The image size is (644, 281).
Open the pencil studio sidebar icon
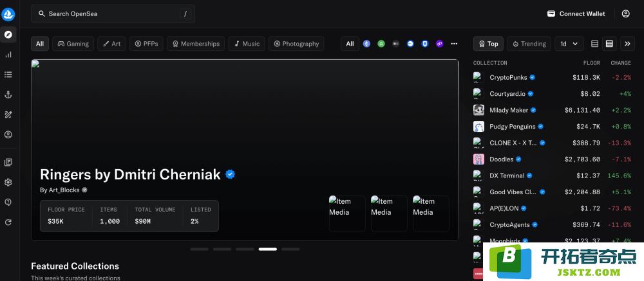click(x=8, y=115)
